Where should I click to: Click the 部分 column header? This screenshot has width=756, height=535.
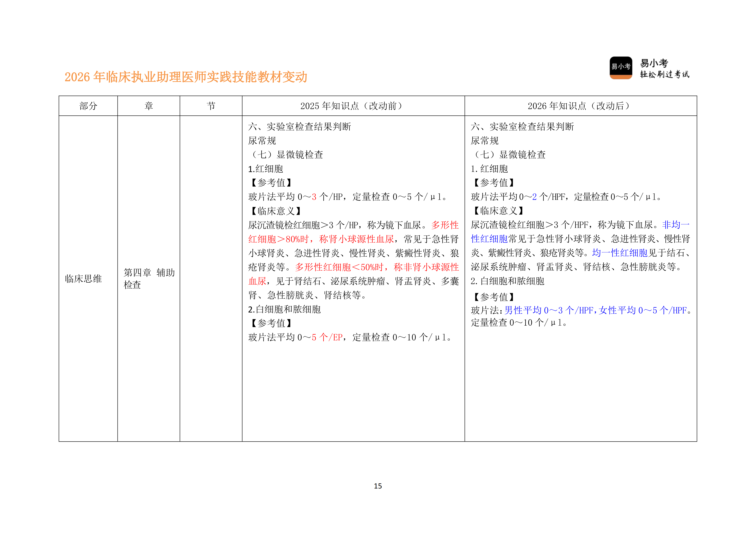point(88,106)
